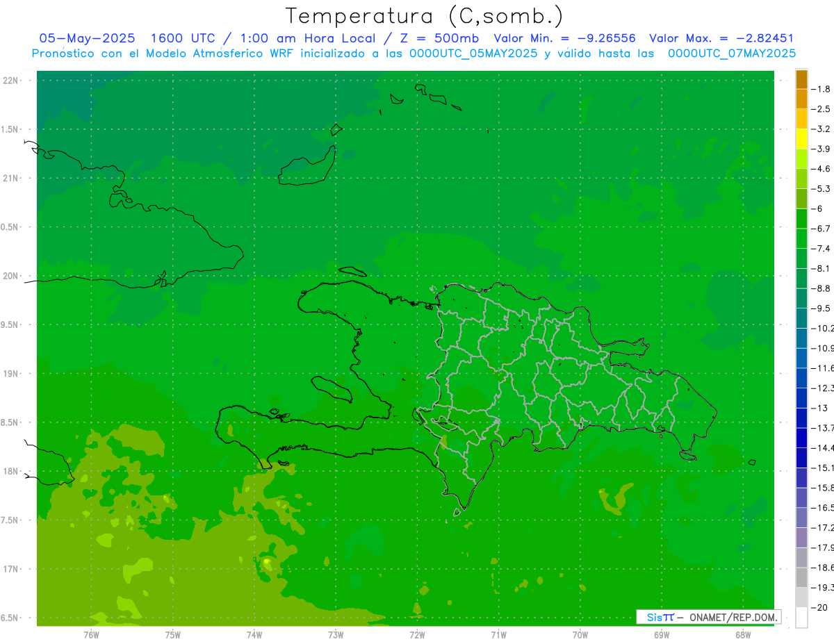Click the "-20" colorbar label

(819, 608)
